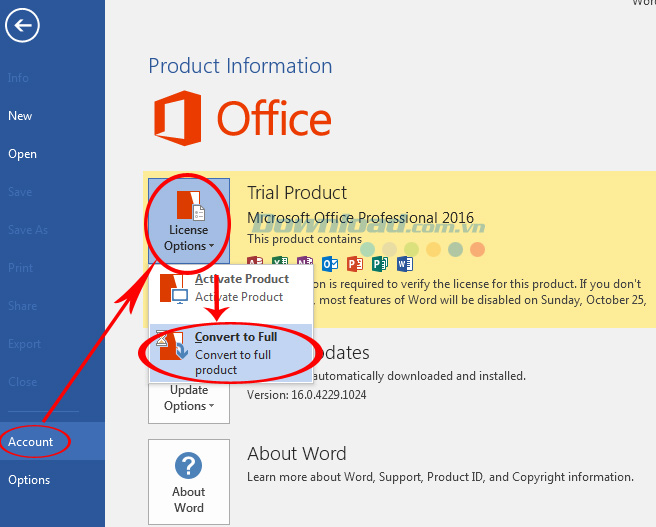
Task: Choose Save As in the sidebar
Action: pyautogui.click(x=28, y=230)
